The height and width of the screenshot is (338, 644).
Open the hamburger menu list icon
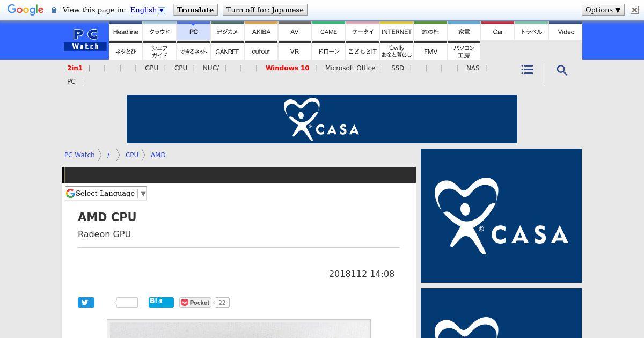(527, 70)
